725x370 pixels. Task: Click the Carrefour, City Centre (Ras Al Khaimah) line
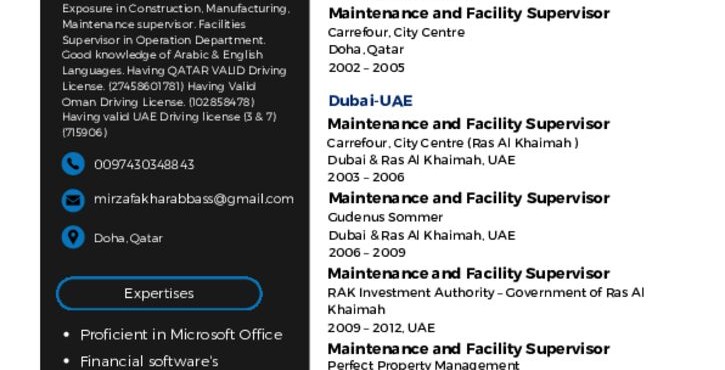tap(453, 143)
